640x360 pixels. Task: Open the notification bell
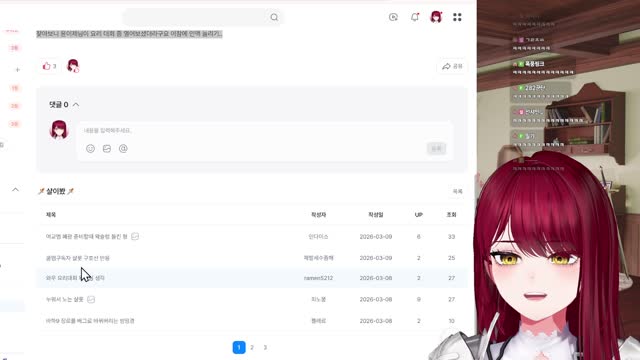(x=415, y=17)
